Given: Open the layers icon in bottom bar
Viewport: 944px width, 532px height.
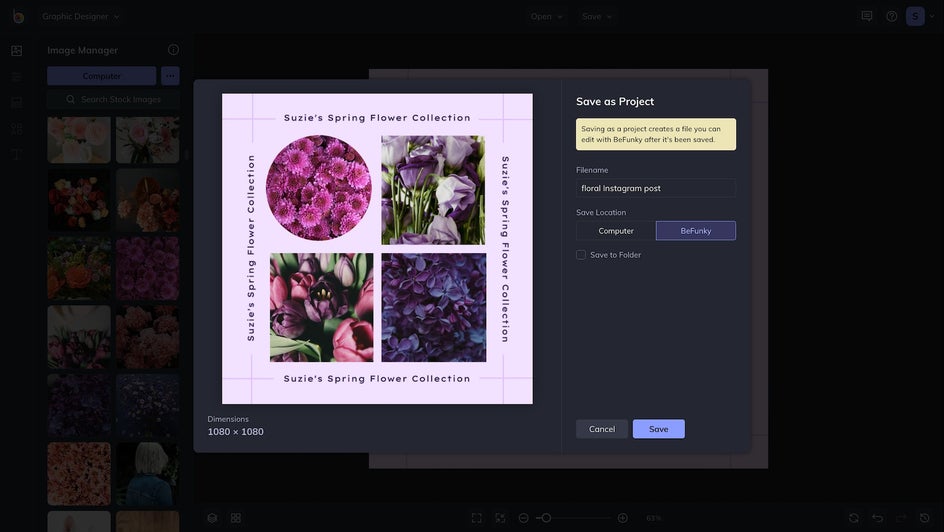Looking at the screenshot, I should [212, 518].
